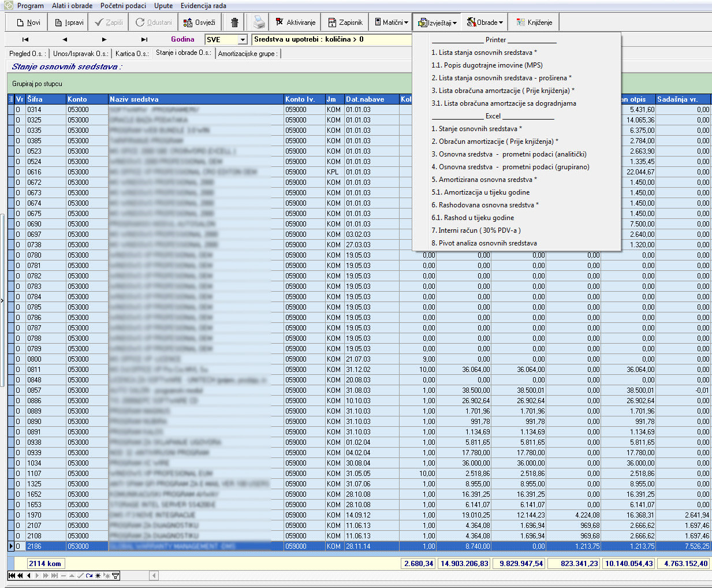Open the Početni podaci menu
This screenshot has height=588, width=712.
123,6
